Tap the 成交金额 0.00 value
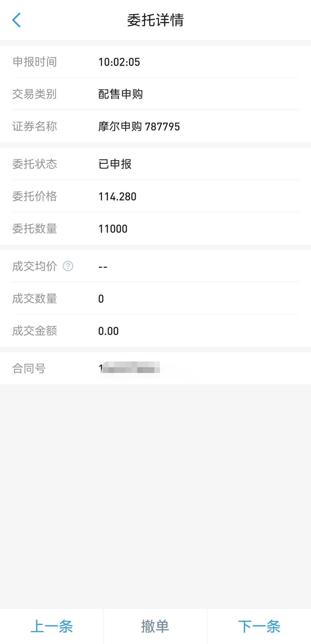This screenshot has height=644, width=311. pyautogui.click(x=108, y=331)
